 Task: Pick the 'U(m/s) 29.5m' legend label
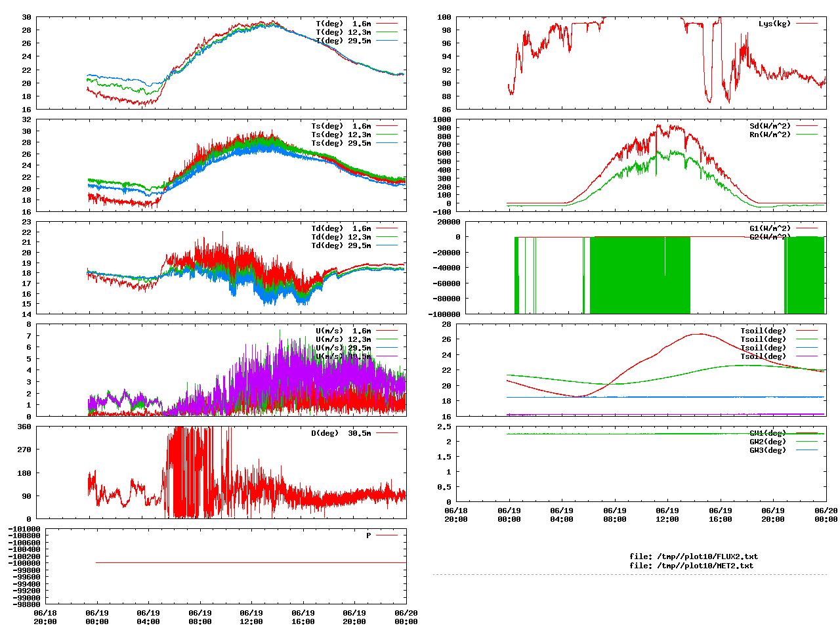coord(343,348)
